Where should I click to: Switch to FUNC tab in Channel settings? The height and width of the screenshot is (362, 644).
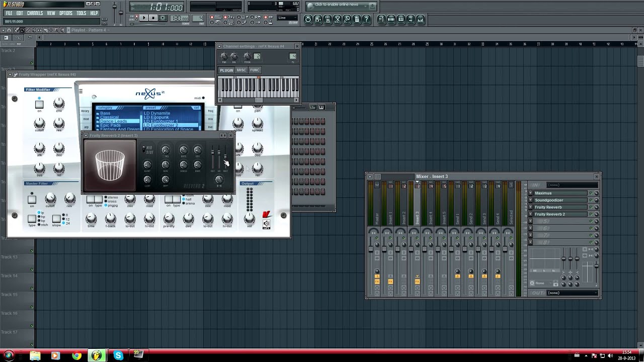(x=255, y=70)
